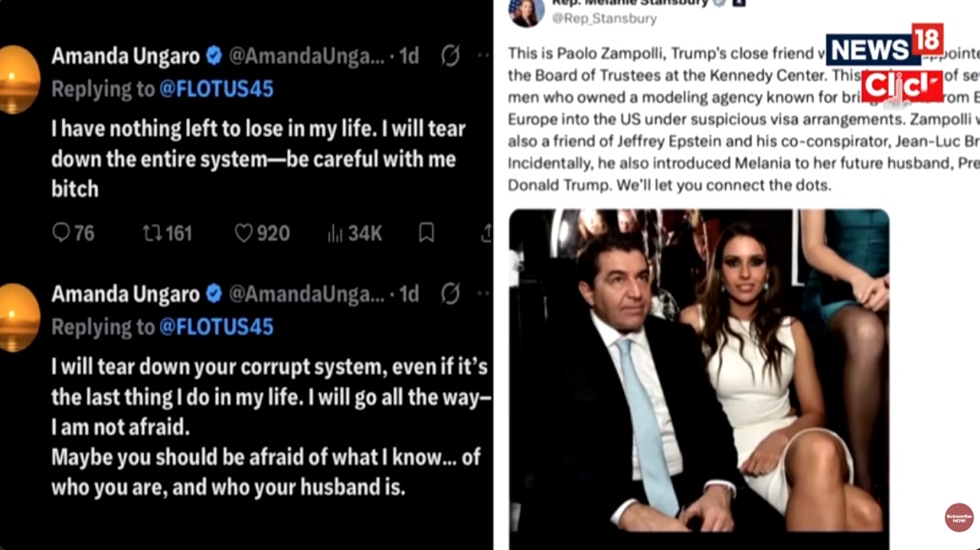Click the share icon on first tweet

click(x=487, y=232)
